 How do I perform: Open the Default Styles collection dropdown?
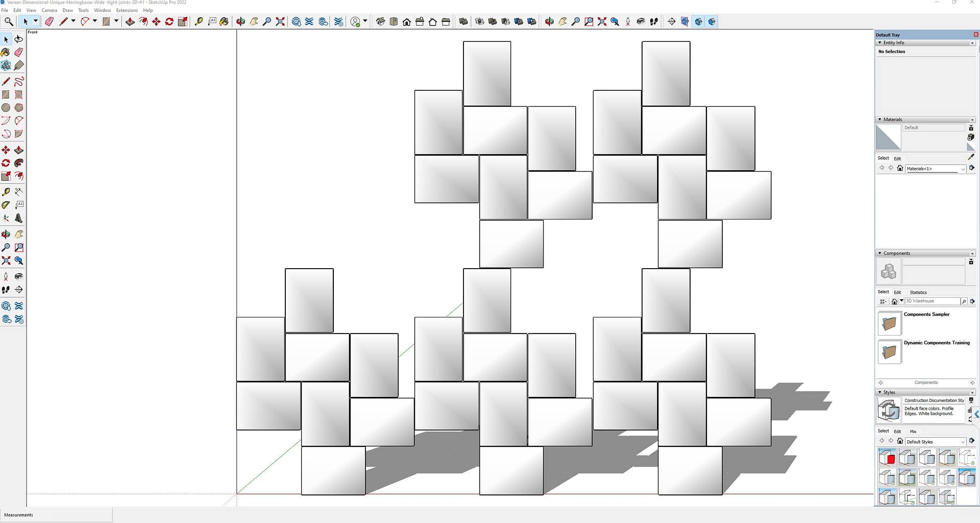(x=963, y=442)
